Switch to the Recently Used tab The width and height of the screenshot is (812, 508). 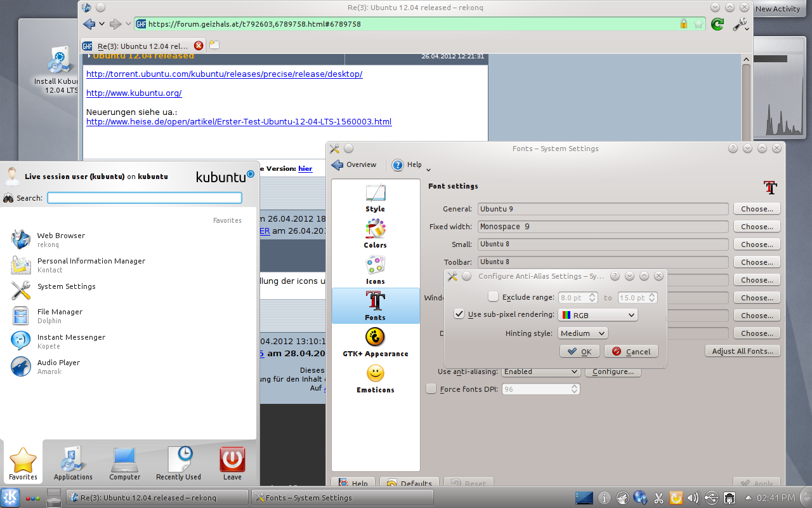[178, 463]
